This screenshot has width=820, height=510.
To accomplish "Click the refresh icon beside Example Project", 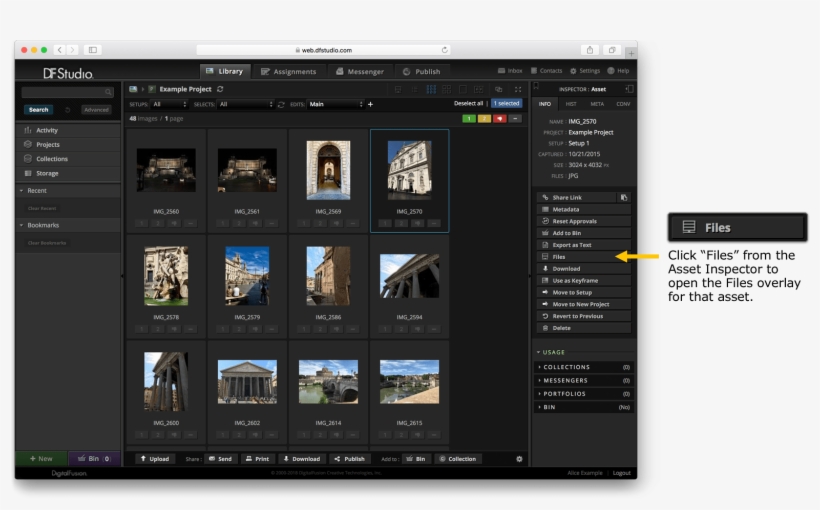I will 220,89.
